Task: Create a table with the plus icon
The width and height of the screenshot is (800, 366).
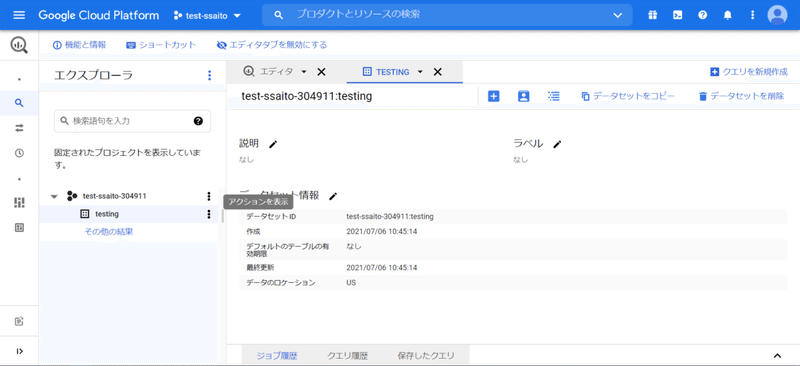Action: point(493,96)
